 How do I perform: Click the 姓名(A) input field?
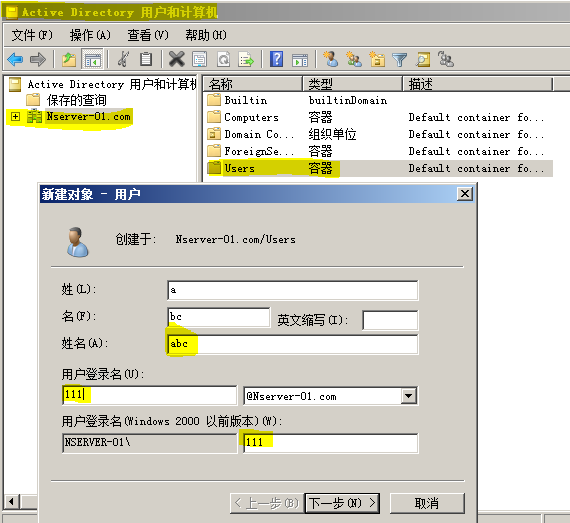pyautogui.click(x=293, y=344)
